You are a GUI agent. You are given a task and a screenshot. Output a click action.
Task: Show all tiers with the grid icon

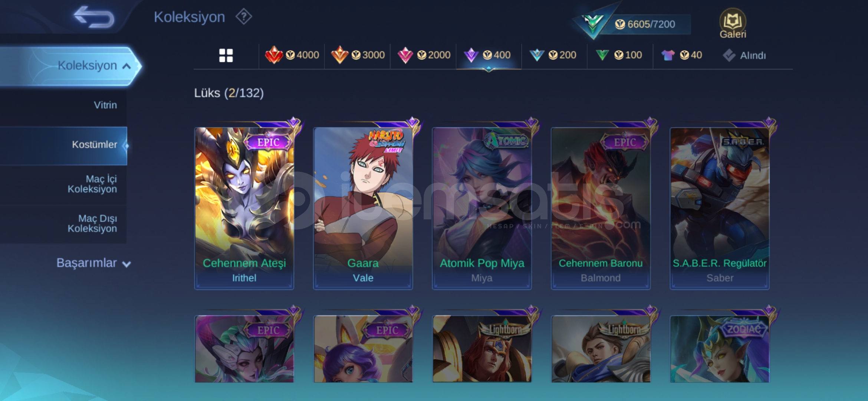pos(226,56)
